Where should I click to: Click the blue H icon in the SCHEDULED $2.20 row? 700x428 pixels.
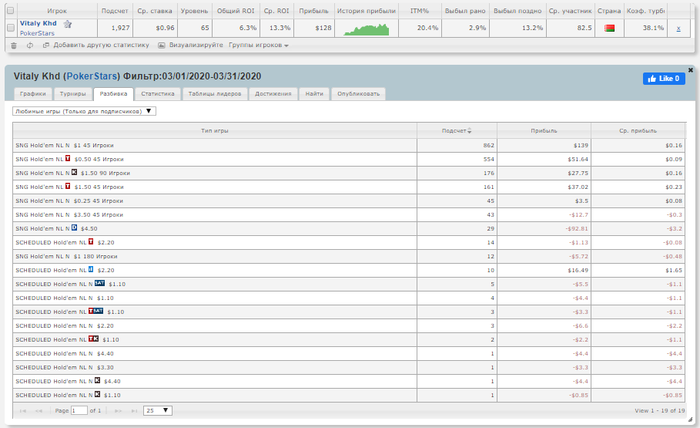(91, 269)
